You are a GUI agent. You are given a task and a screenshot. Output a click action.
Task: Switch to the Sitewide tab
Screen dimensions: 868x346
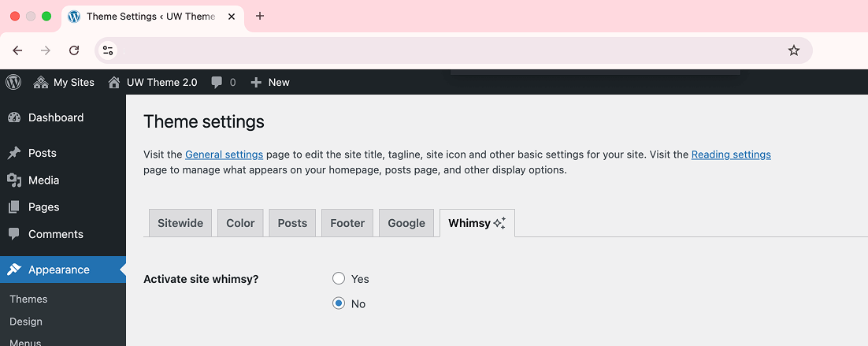(x=180, y=223)
